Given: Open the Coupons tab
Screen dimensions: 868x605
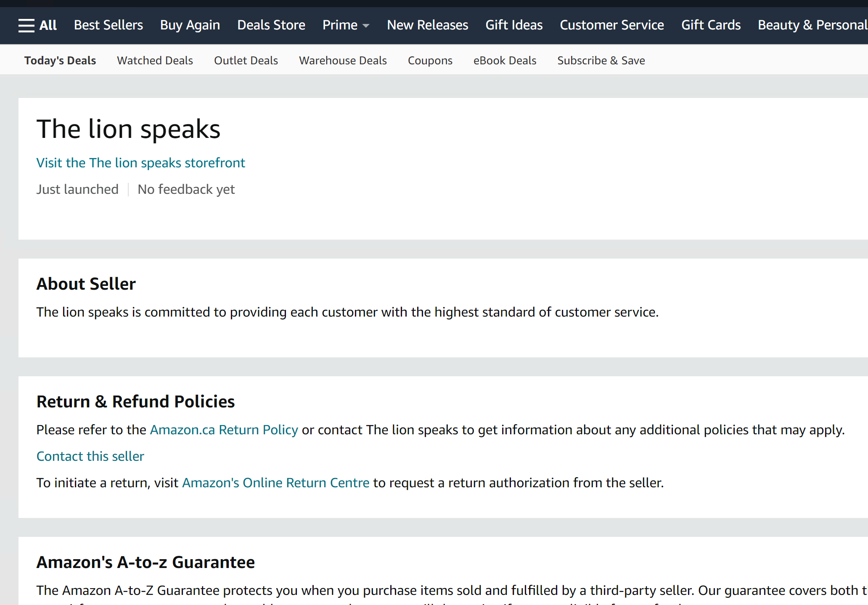Looking at the screenshot, I should 430,61.
